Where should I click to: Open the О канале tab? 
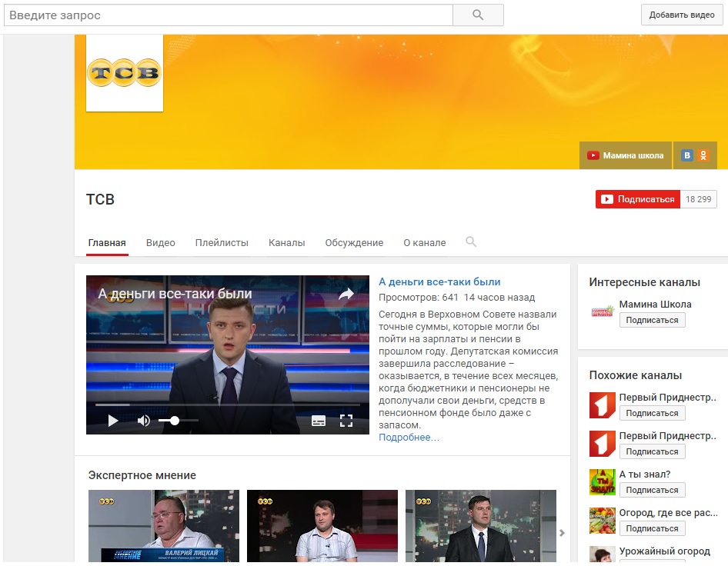click(424, 243)
